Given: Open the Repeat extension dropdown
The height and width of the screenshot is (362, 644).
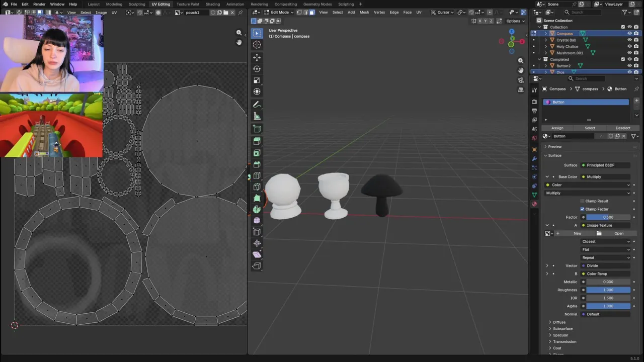Looking at the screenshot, I should [605, 257].
